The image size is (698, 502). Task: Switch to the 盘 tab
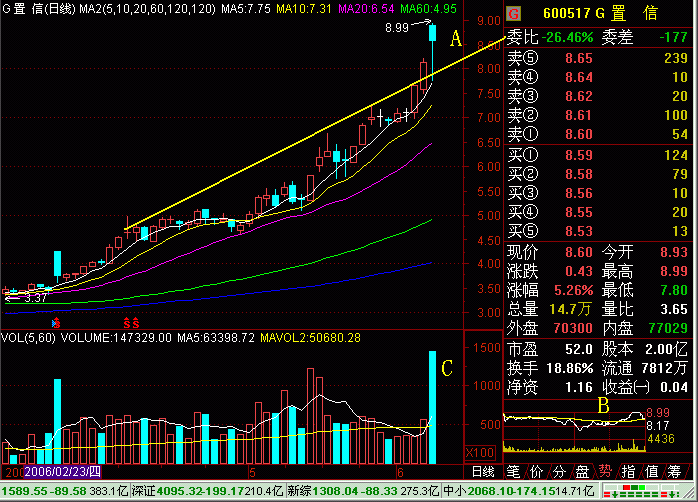(584, 471)
